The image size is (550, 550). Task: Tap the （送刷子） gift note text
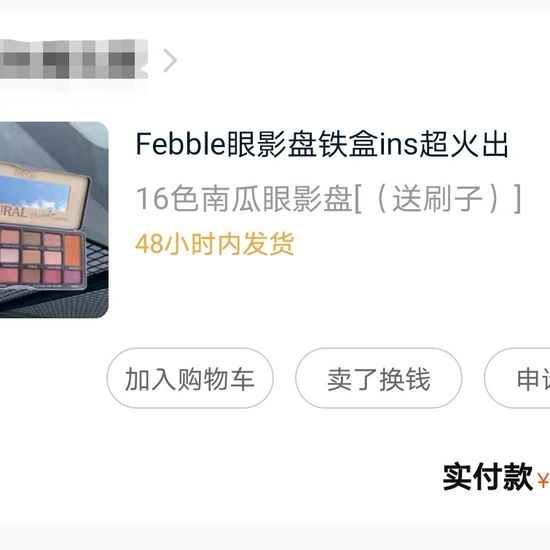(x=438, y=199)
